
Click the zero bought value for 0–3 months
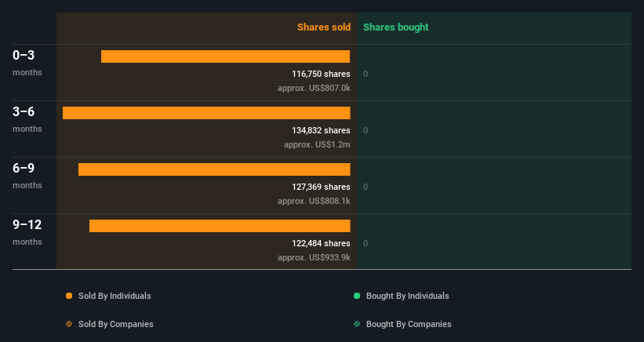(366, 74)
